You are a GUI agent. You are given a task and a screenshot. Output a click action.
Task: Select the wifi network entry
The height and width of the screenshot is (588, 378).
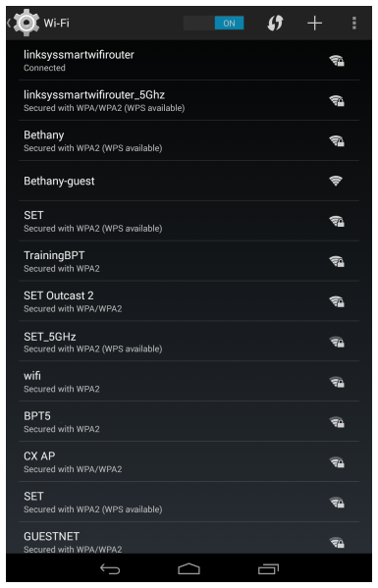coord(189,382)
